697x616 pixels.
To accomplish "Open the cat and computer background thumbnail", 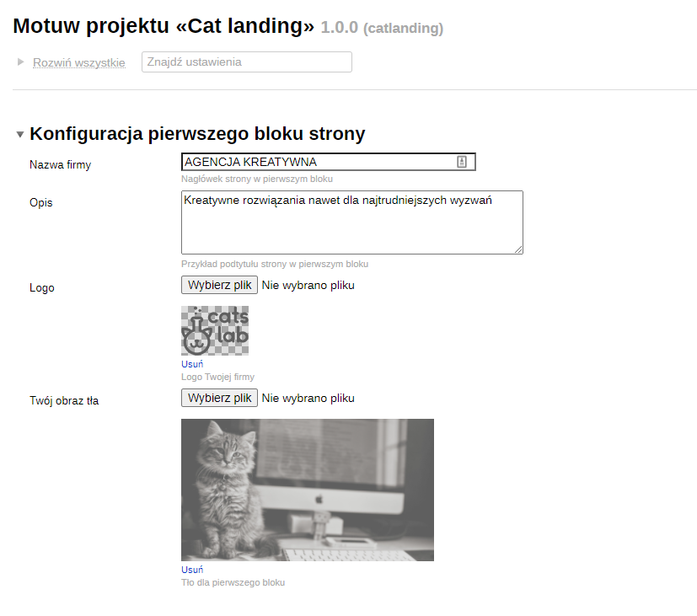I will pos(308,490).
